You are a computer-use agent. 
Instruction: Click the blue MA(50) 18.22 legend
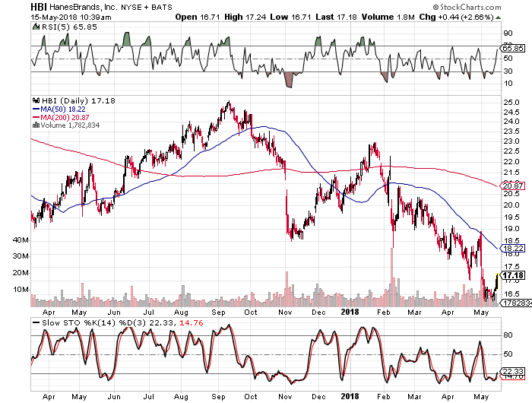pyautogui.click(x=59, y=109)
